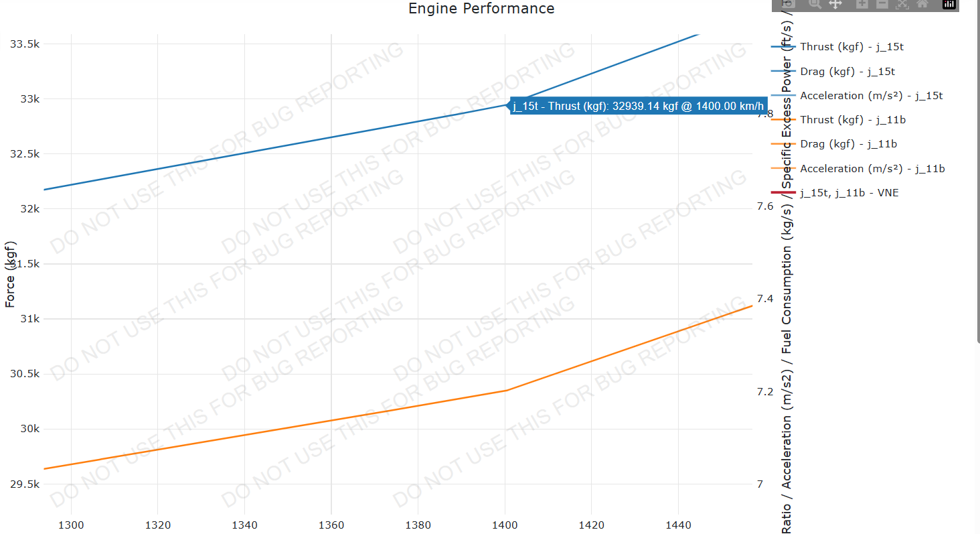This screenshot has height=534, width=980.
Task: Toggle the j_15t, j_11b - VNE line
Action: coord(849,193)
